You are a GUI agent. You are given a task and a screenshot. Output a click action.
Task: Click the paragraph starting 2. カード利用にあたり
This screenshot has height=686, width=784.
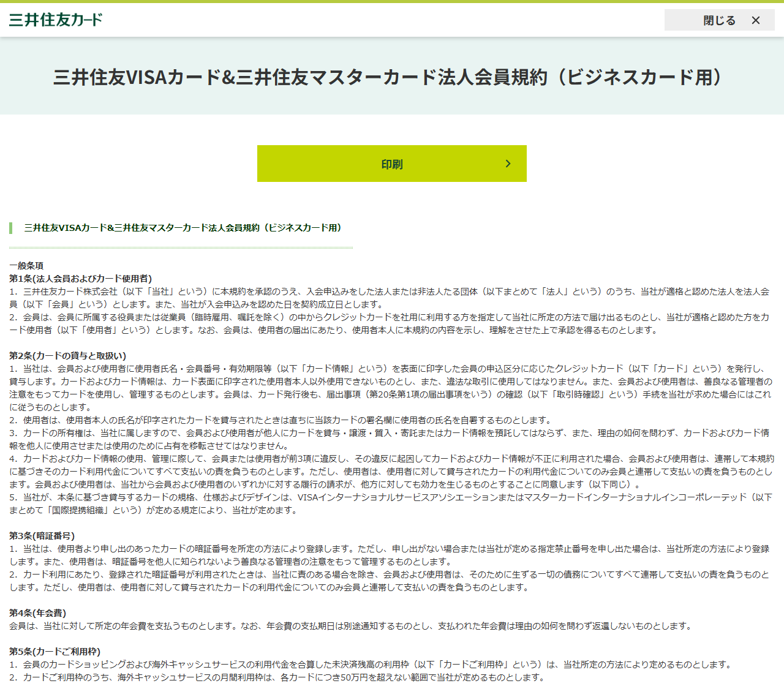pyautogui.click(x=390, y=581)
